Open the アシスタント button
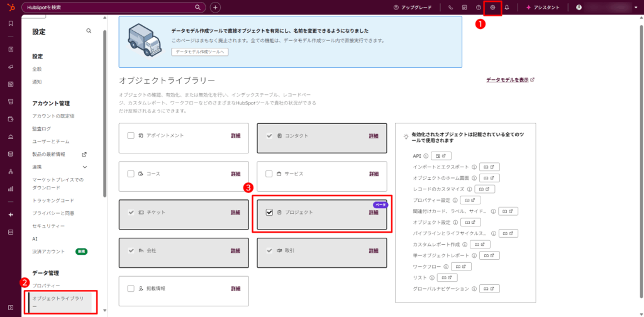Screen dimensions: 644x317 click(543, 8)
